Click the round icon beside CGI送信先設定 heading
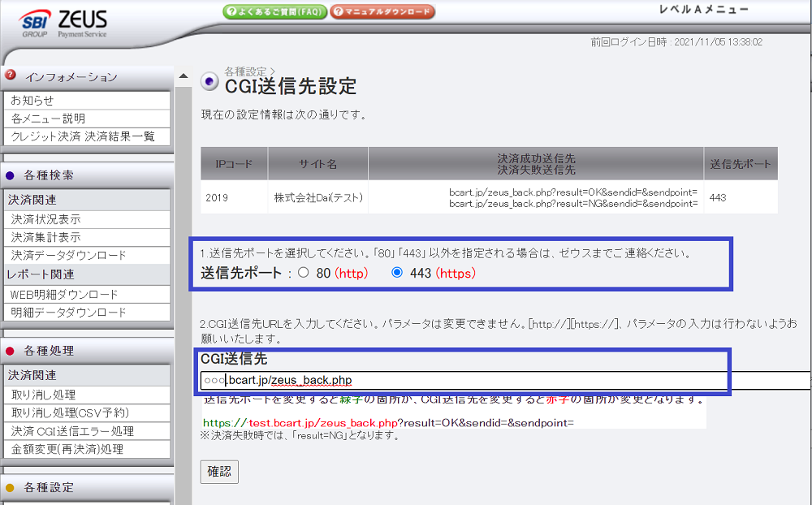812x505 pixels. click(x=209, y=81)
